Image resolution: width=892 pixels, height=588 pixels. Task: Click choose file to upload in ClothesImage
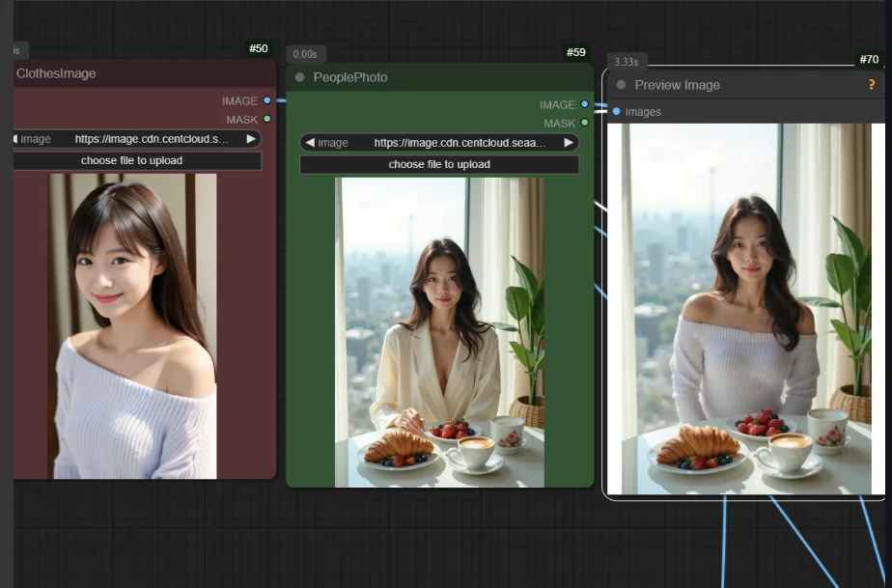click(137, 160)
